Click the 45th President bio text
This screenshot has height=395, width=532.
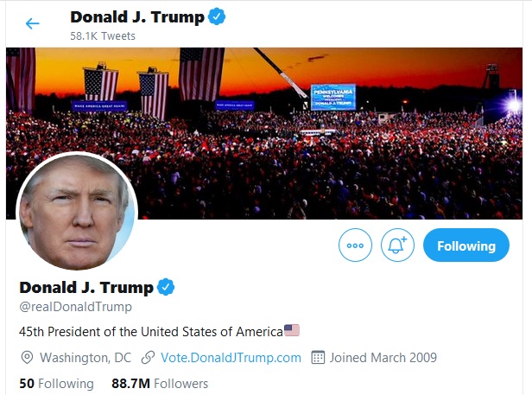click(150, 331)
